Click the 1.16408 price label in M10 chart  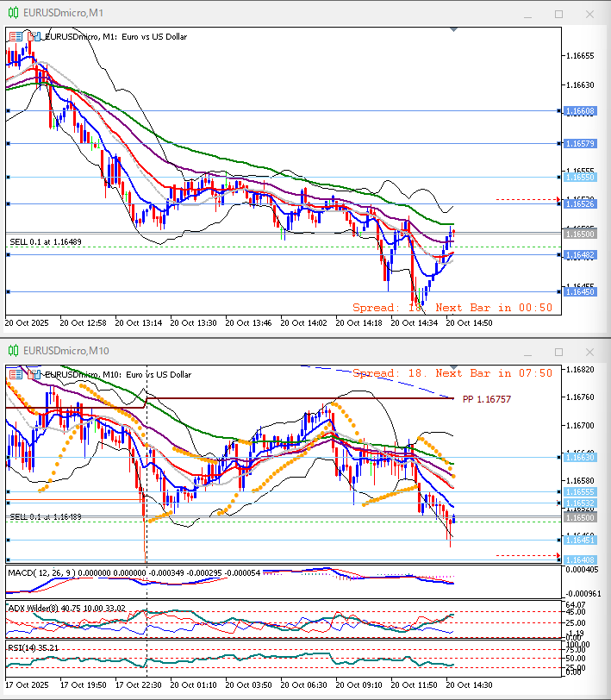pos(578,560)
